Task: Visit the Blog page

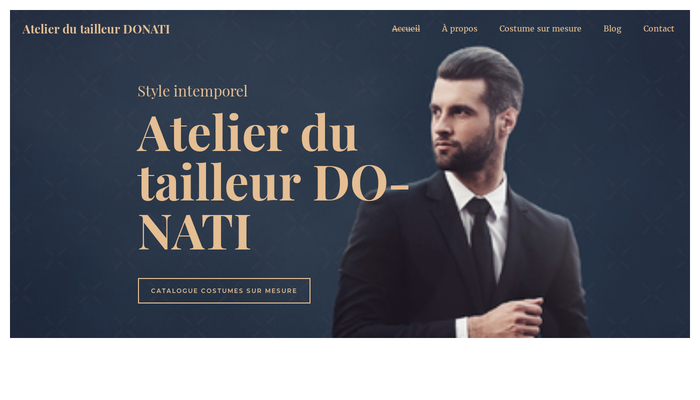Action: [612, 29]
